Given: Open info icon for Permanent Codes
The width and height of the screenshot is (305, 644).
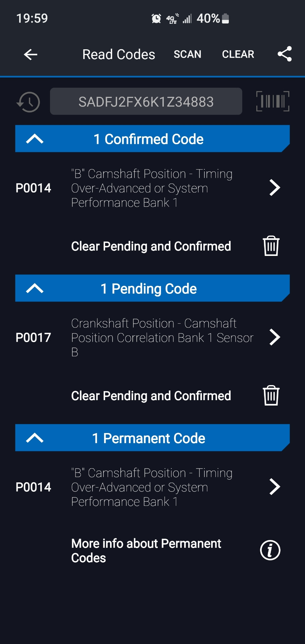Looking at the screenshot, I should pyautogui.click(x=270, y=550).
